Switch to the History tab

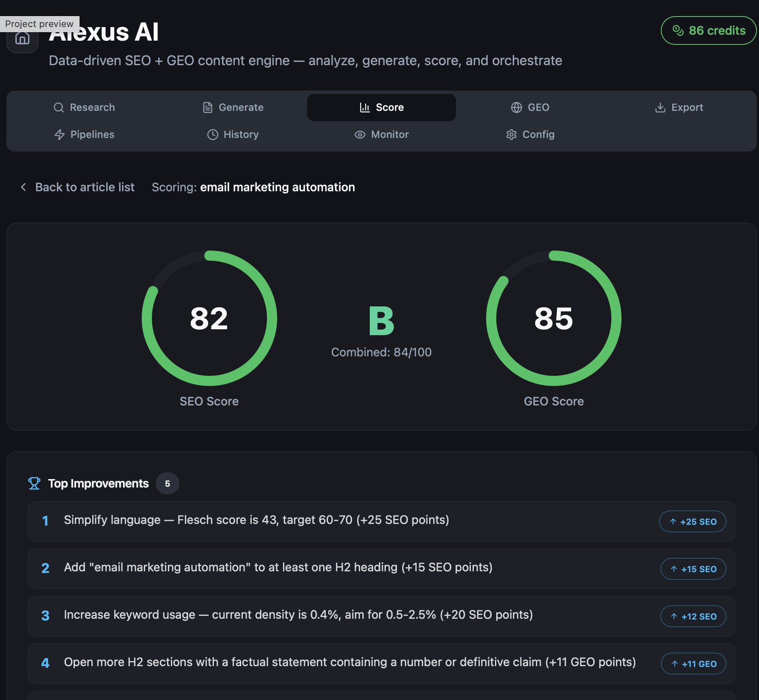click(233, 135)
